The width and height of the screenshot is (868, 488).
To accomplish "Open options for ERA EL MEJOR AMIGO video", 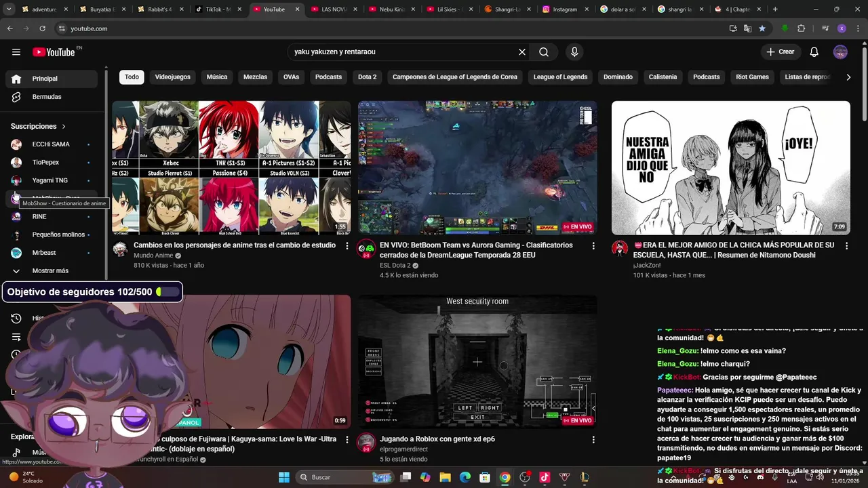I will 847,246.
